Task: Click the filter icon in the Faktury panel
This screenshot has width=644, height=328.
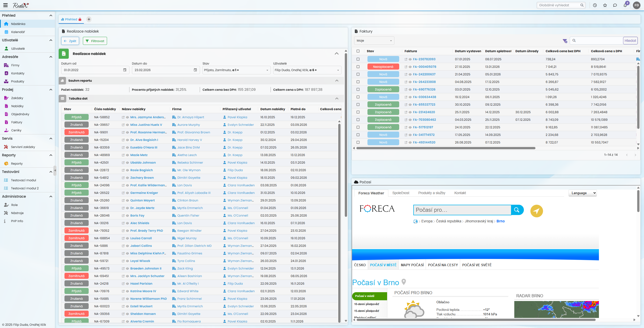Action: coord(565,41)
